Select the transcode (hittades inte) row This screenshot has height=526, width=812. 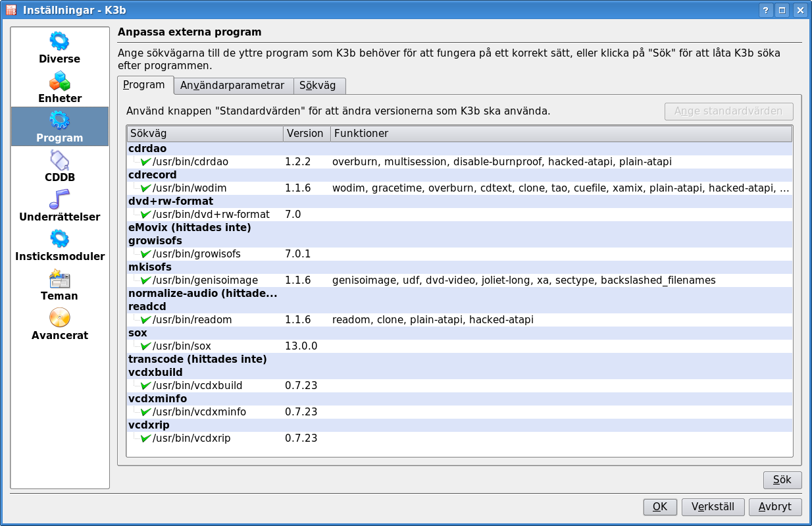click(459, 359)
